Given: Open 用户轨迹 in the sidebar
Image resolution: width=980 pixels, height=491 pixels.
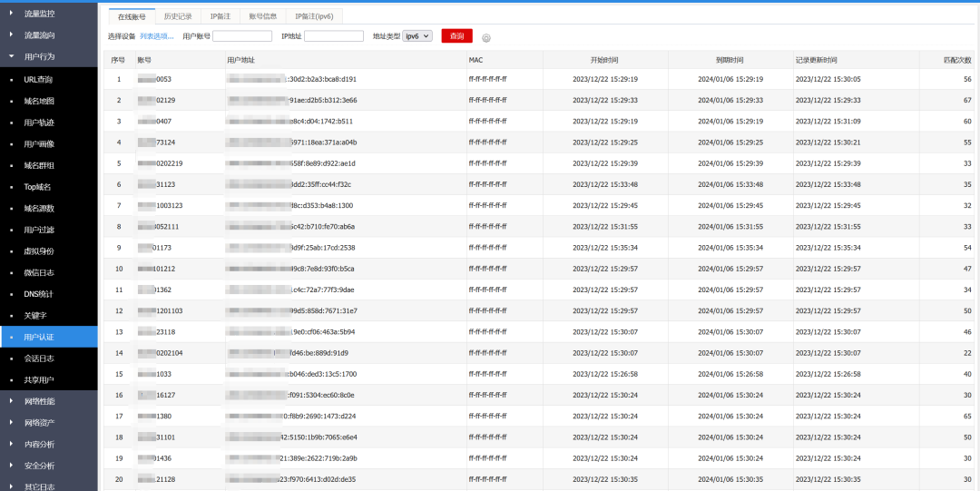Looking at the screenshot, I should coord(49,123).
